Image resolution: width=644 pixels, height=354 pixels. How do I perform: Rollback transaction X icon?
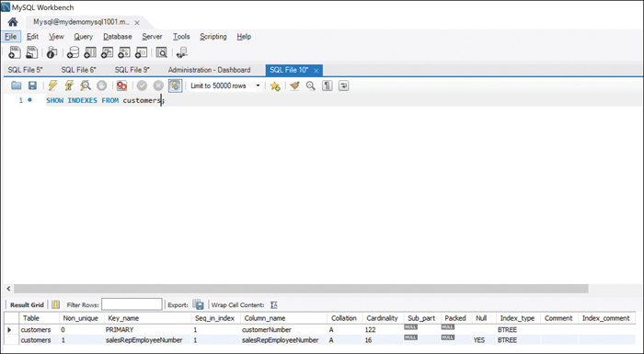(x=158, y=86)
